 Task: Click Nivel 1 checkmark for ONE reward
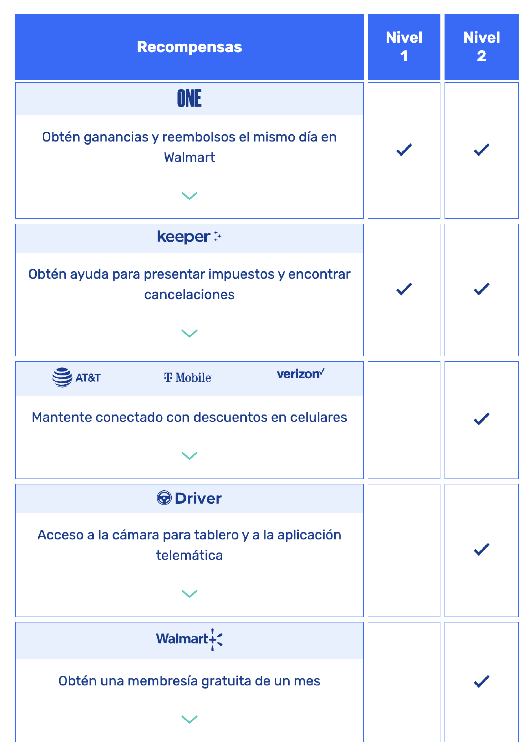[x=404, y=150]
